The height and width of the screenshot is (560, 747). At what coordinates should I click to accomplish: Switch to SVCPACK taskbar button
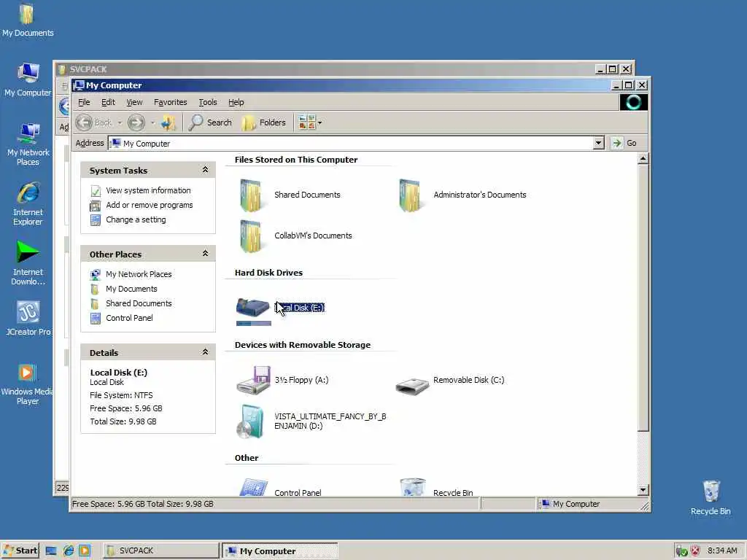(x=160, y=551)
